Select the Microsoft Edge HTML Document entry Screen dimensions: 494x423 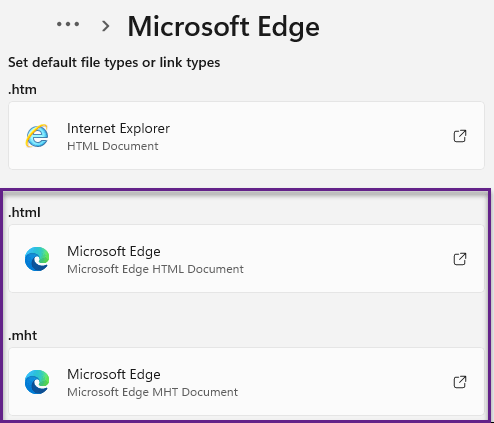(246, 259)
